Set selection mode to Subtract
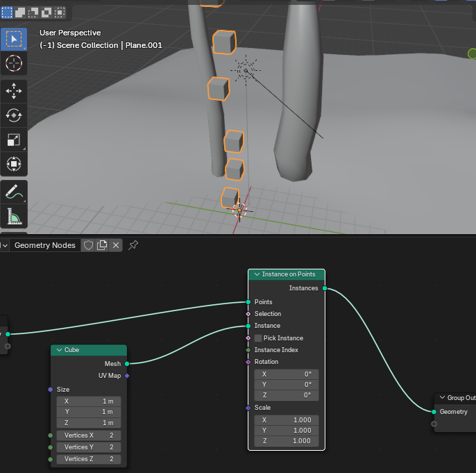Image resolution: width=476 pixels, height=473 pixels. pyautogui.click(x=33, y=13)
